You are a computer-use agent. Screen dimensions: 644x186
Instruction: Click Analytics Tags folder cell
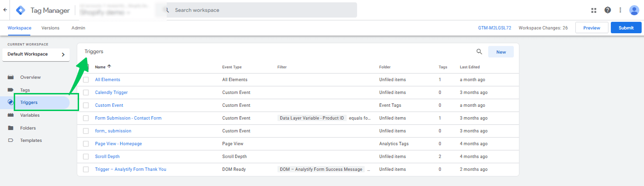[394, 144]
